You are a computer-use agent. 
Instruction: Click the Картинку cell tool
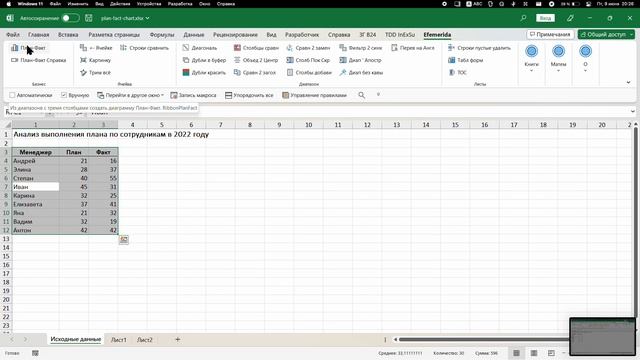coord(96,60)
